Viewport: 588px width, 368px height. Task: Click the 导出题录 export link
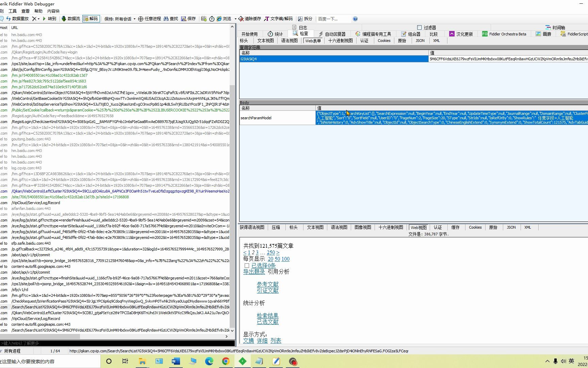254,272
